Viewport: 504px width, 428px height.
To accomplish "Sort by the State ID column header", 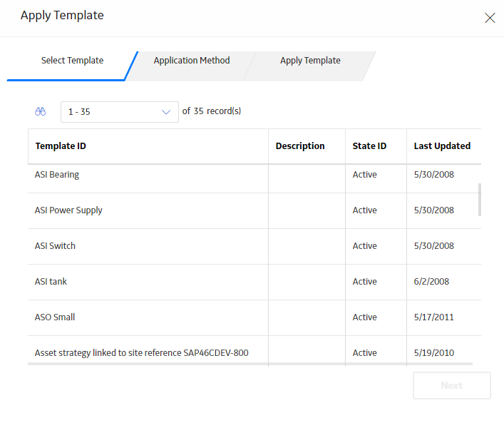I will (x=369, y=146).
